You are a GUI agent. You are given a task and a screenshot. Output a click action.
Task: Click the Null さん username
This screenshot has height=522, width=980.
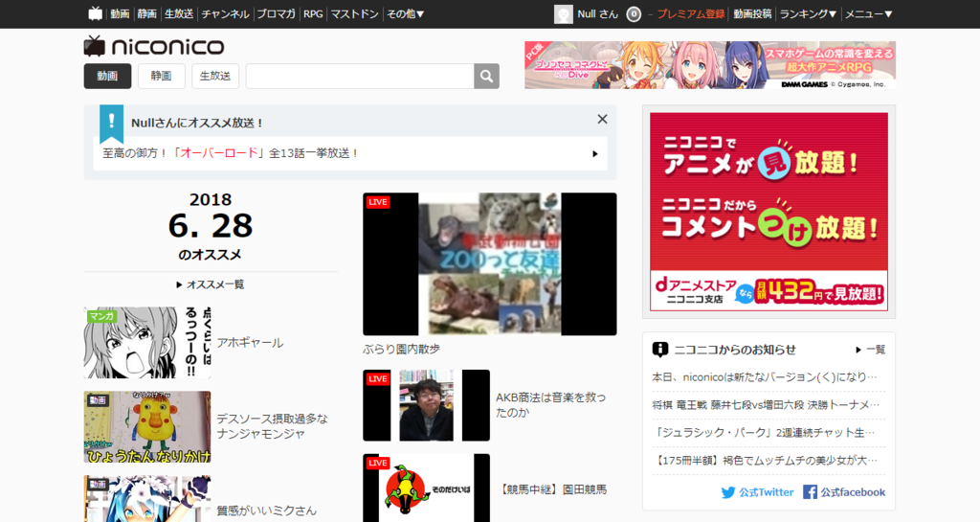point(597,13)
